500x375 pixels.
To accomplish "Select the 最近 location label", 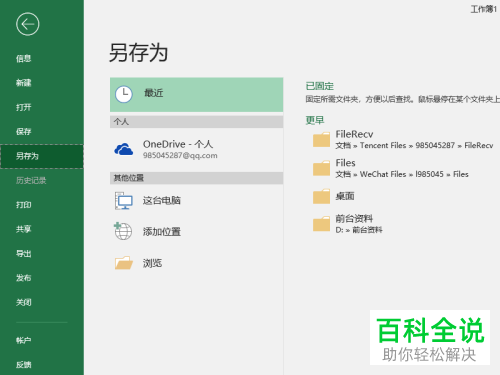I will pyautogui.click(x=154, y=93).
